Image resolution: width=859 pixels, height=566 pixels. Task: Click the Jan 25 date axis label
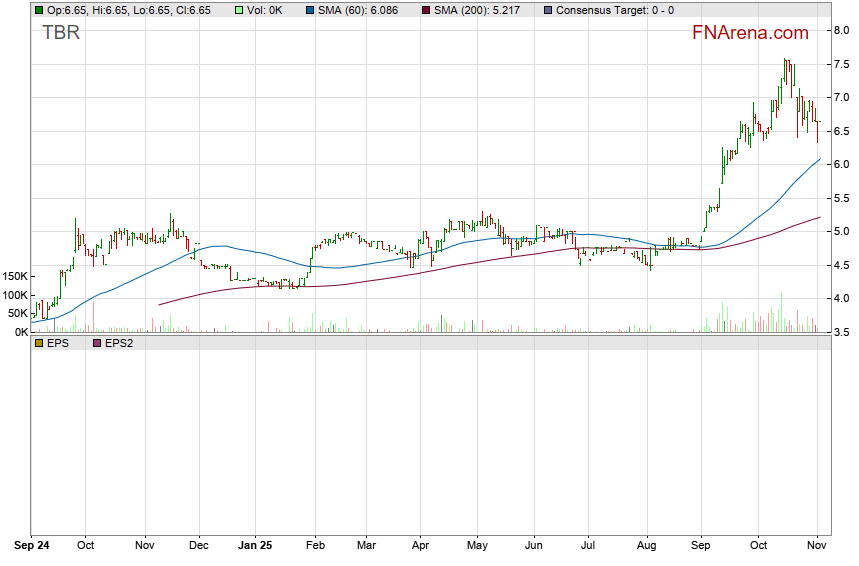click(x=255, y=547)
